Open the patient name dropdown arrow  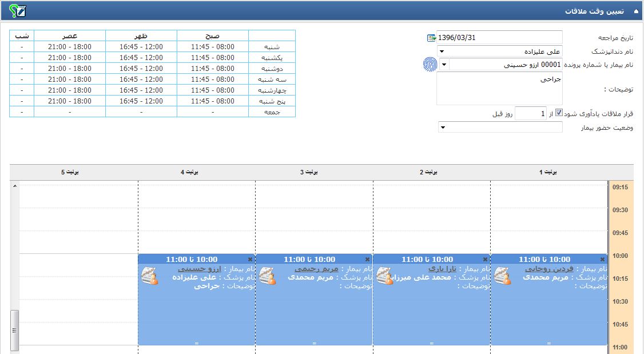tap(443, 65)
